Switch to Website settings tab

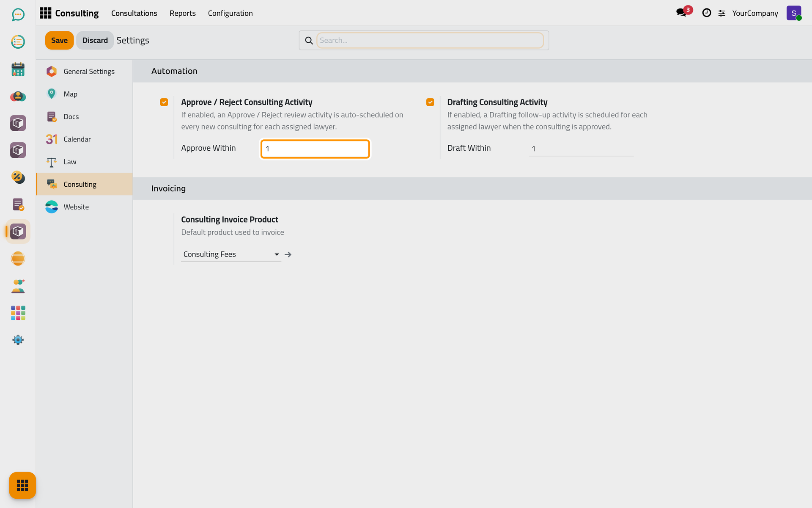coord(85,207)
